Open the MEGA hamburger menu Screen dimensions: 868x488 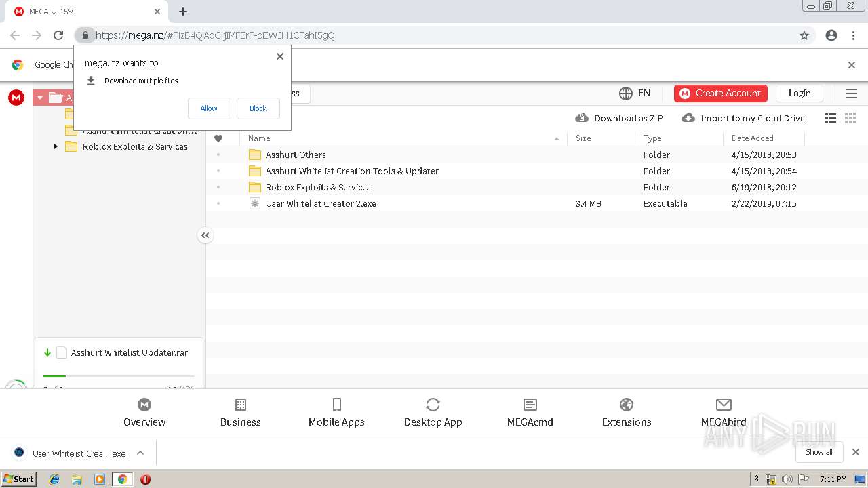[852, 94]
